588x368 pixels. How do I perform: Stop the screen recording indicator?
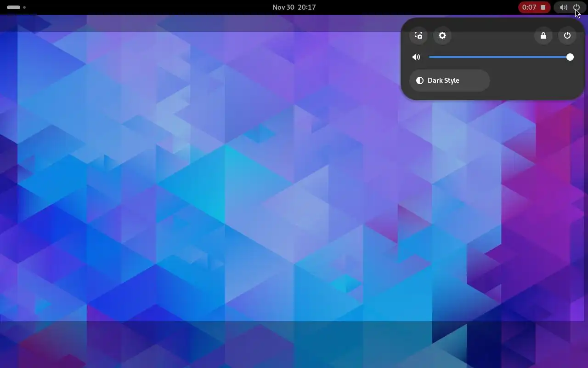534,7
